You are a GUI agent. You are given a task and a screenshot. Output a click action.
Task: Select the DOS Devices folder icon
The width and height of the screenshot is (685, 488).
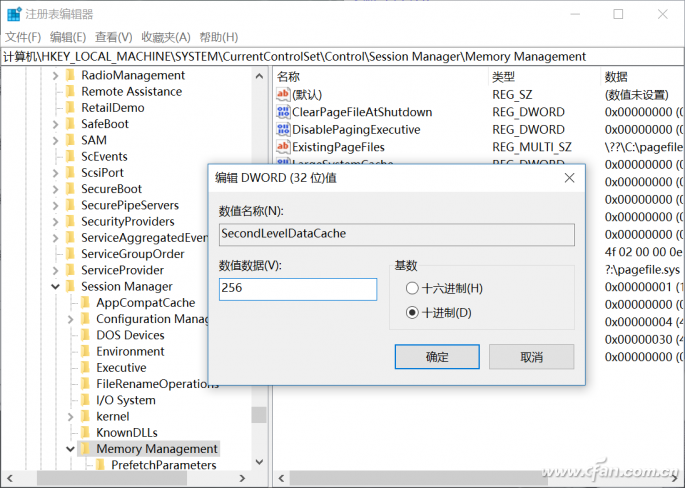pyautogui.click(x=85, y=335)
